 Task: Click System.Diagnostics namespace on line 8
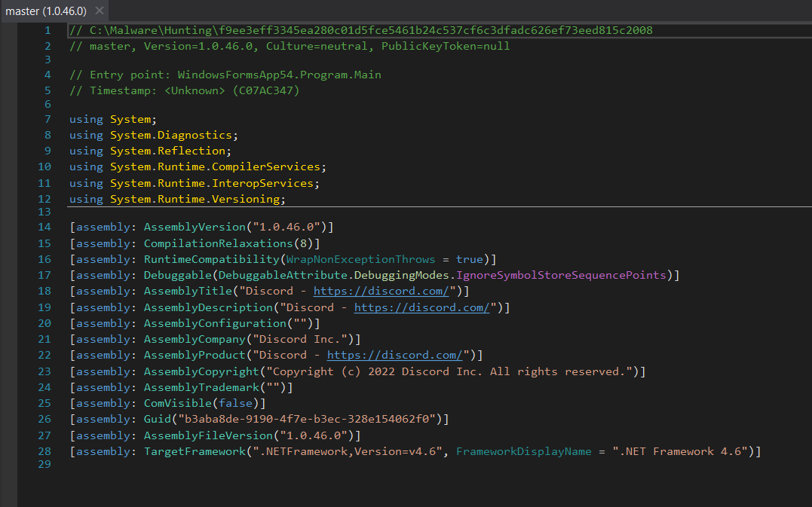pos(171,135)
